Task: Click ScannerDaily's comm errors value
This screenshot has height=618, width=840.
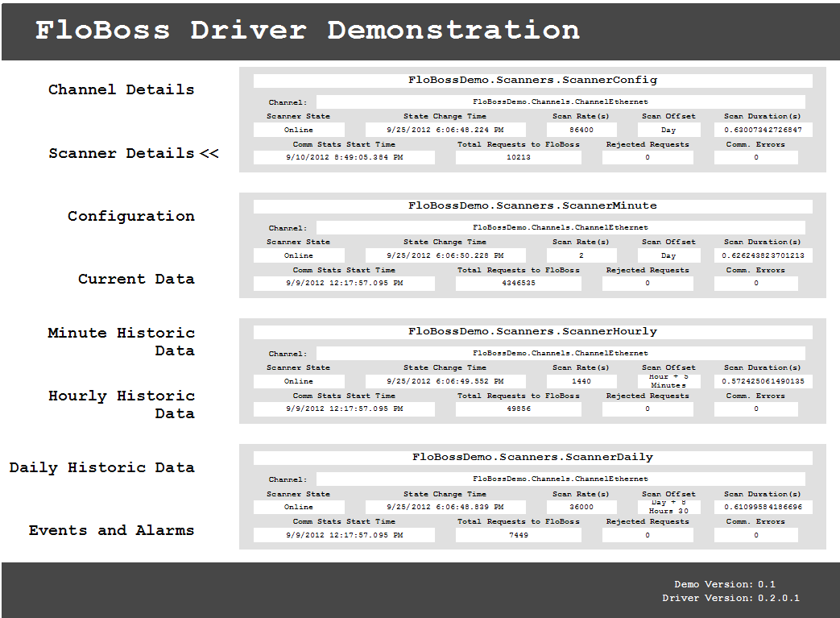Action: click(756, 535)
